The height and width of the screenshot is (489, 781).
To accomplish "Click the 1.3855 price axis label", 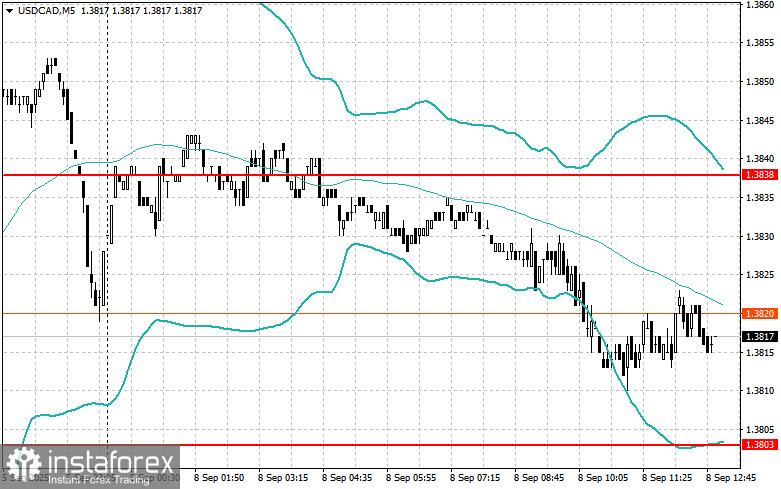I will click(760, 43).
